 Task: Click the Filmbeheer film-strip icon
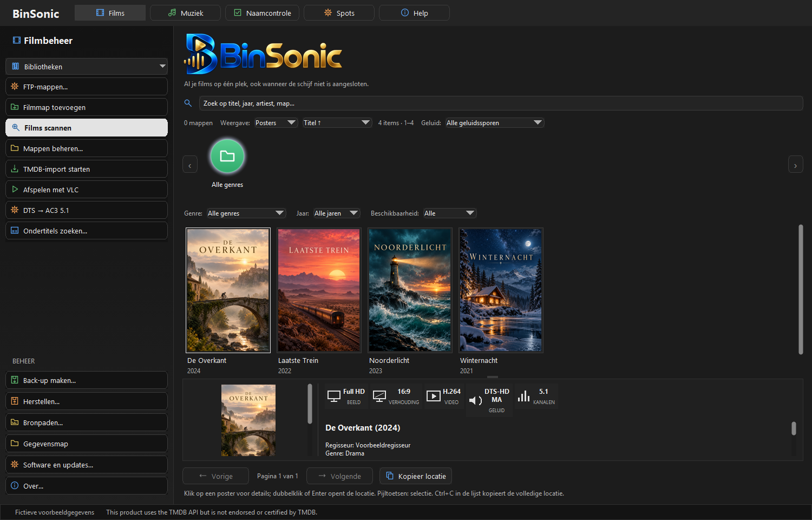tap(17, 40)
